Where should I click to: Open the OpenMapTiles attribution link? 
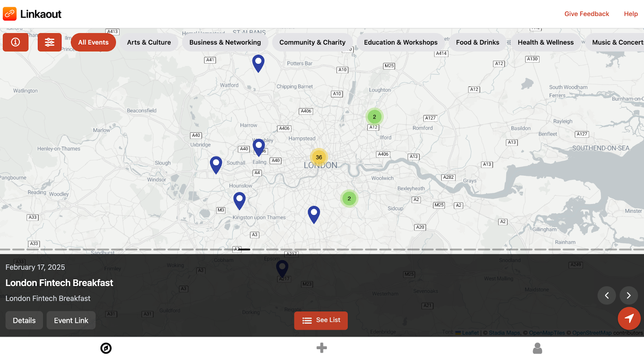coord(547,333)
